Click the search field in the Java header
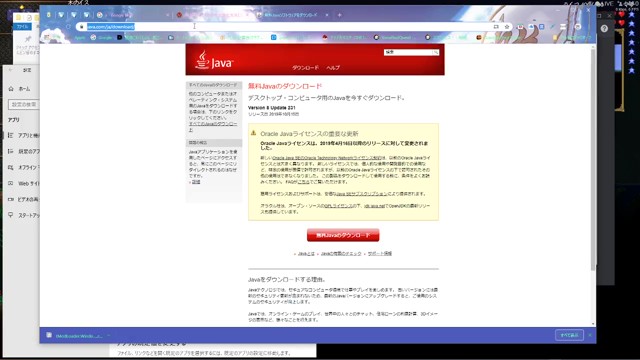This screenshot has height=360, width=640. (x=408, y=52)
